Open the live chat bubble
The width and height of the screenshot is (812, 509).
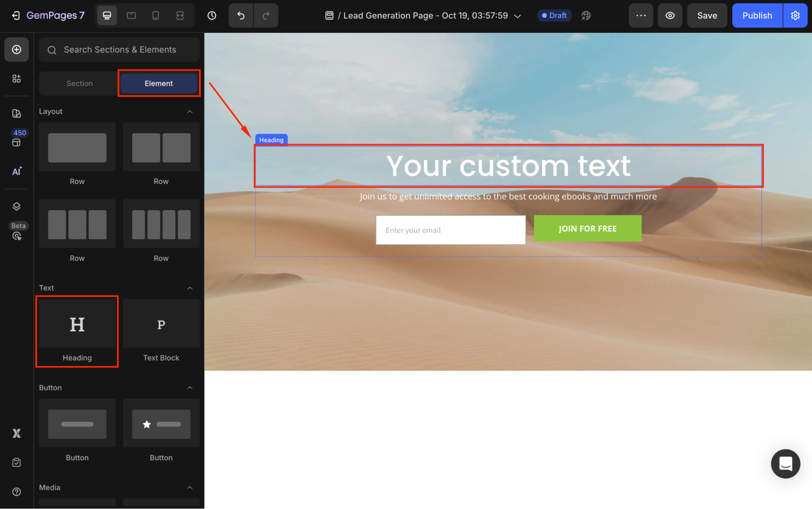point(785,464)
